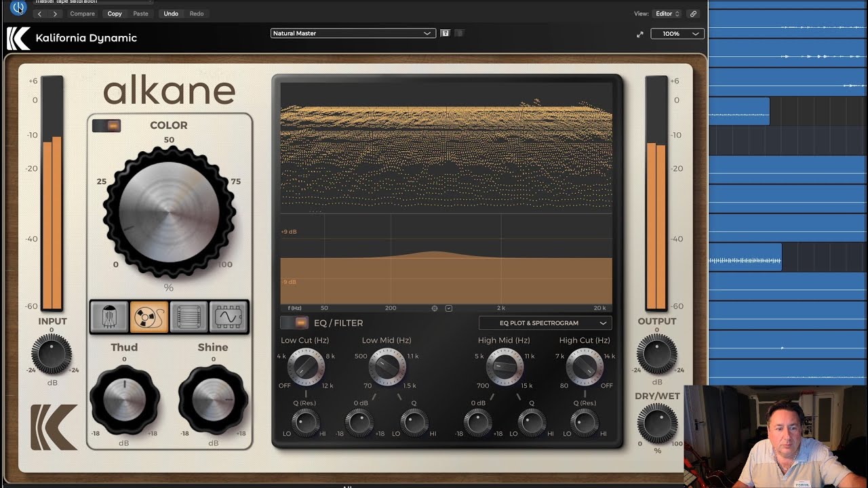Click the webcam video thumbnail
This screenshot has height=488, width=868.
[776, 436]
